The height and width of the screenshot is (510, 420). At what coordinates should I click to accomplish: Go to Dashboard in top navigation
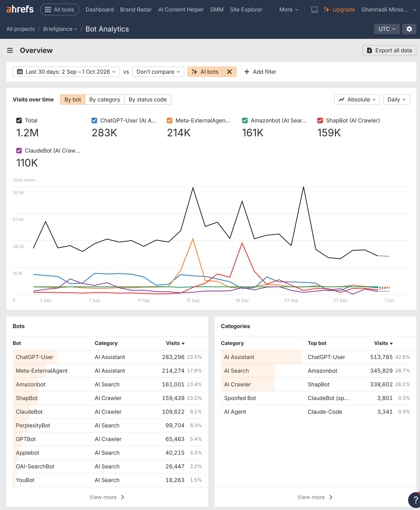[x=99, y=10]
